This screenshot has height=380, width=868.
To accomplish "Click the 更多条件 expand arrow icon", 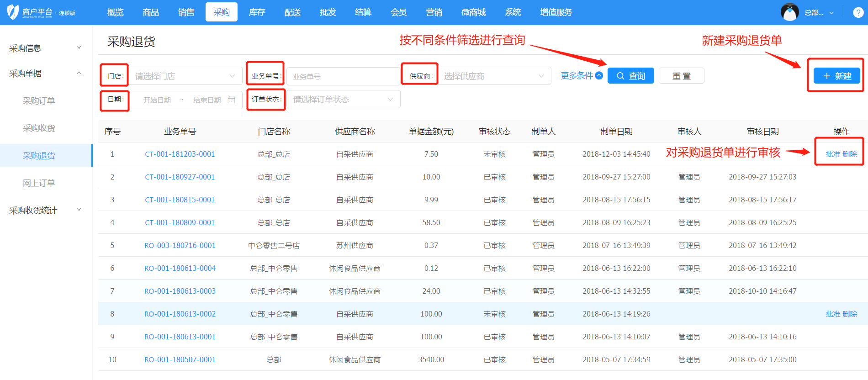I will 599,75.
